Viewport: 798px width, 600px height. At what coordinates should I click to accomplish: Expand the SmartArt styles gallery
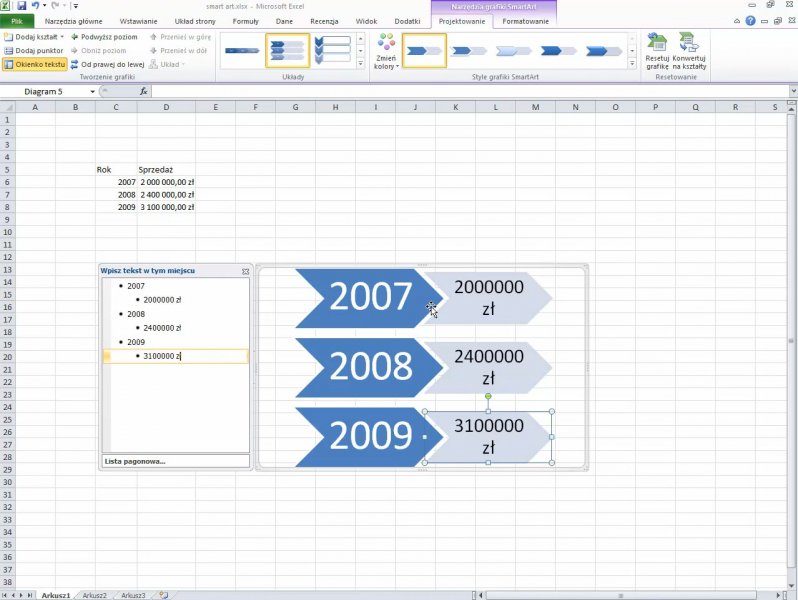pos(631,64)
